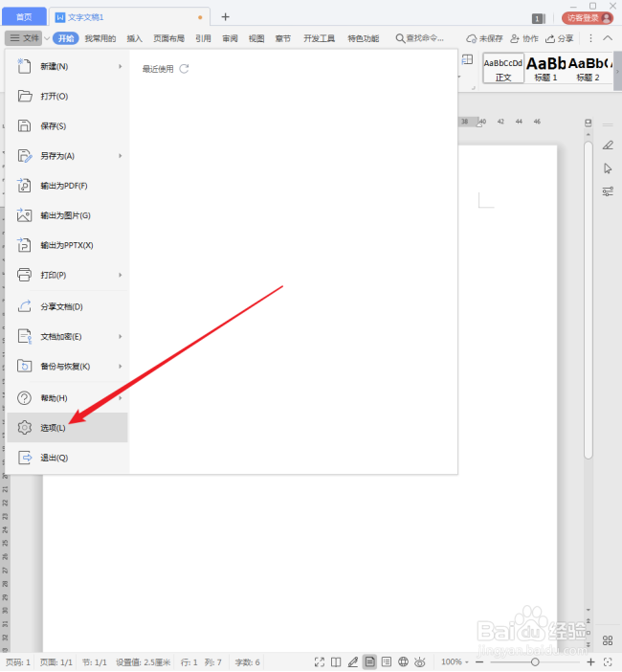
Task: Open the settings sliders icon in sidebar
Action: 608,191
